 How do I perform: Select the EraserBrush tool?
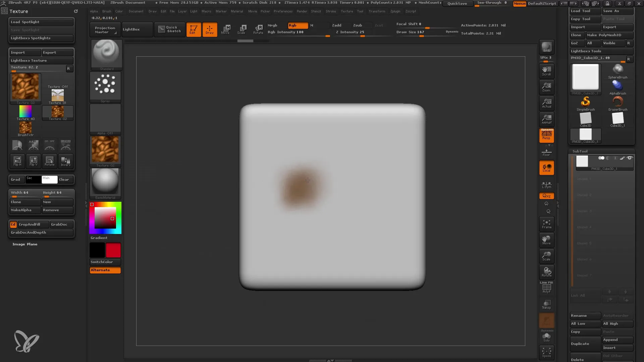[x=618, y=103]
